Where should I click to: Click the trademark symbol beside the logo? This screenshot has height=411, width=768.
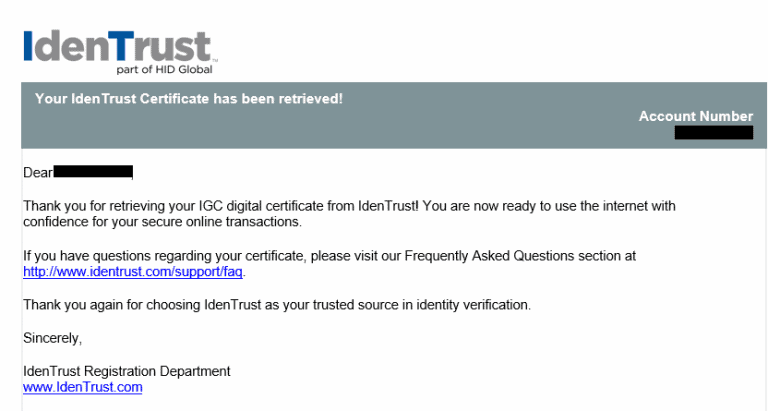click(x=215, y=61)
